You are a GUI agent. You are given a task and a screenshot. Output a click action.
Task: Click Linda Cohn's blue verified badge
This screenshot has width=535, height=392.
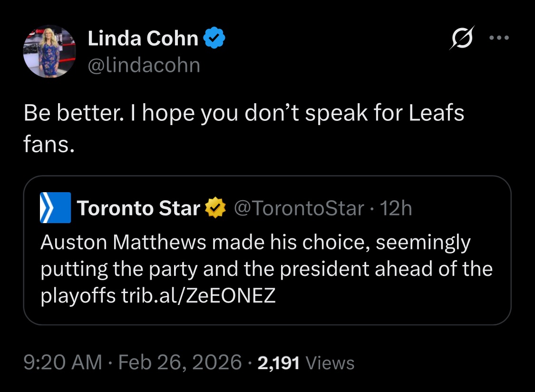tap(214, 39)
